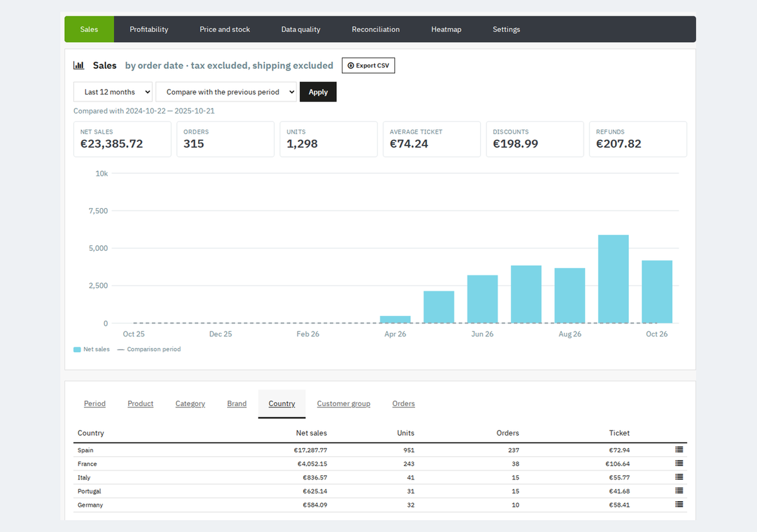This screenshot has height=532, width=757.
Task: Open details icon for Germany row
Action: [679, 504]
